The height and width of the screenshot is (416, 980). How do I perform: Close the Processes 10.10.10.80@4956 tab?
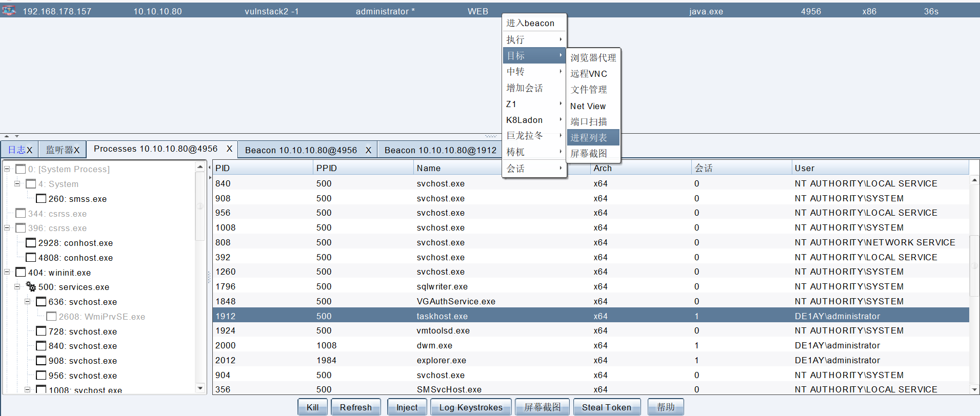pos(229,149)
